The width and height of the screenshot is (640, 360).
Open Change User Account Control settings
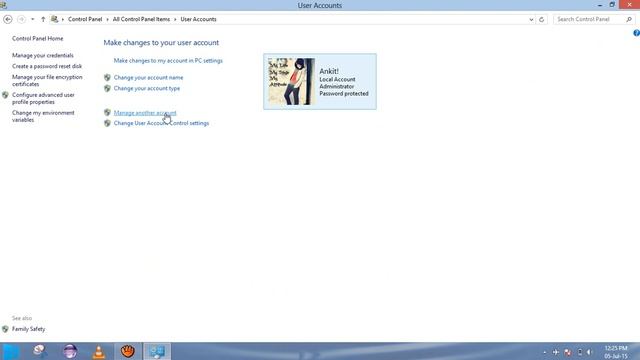tap(161, 123)
